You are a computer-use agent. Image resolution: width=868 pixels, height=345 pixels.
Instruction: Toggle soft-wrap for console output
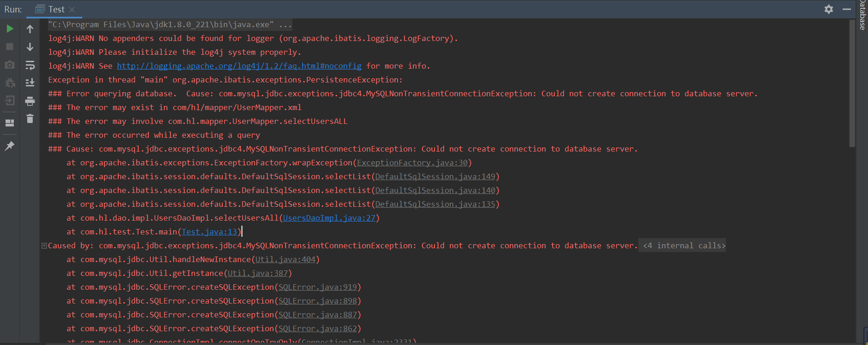tap(30, 65)
